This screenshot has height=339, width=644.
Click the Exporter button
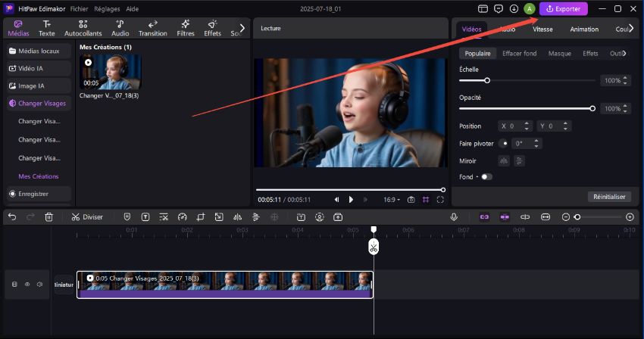pyautogui.click(x=564, y=8)
